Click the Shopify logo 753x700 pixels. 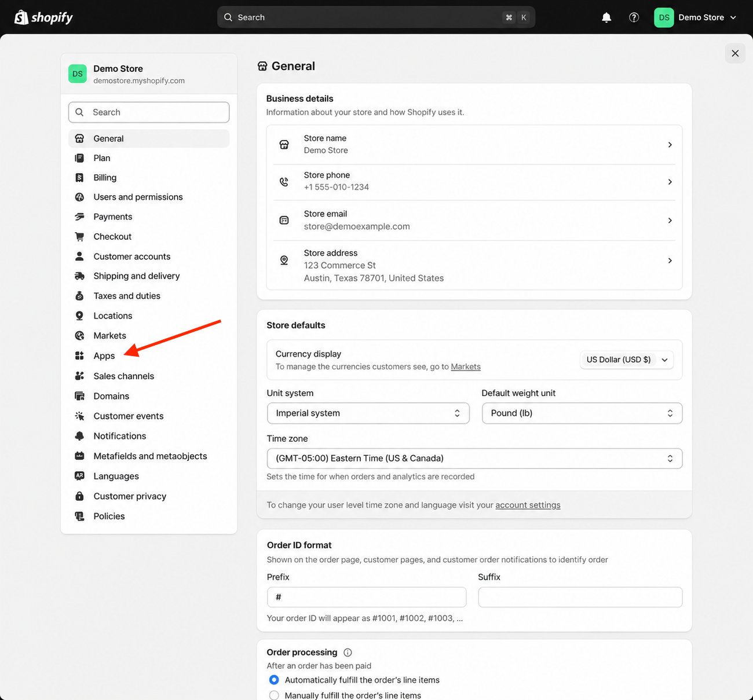(x=43, y=17)
